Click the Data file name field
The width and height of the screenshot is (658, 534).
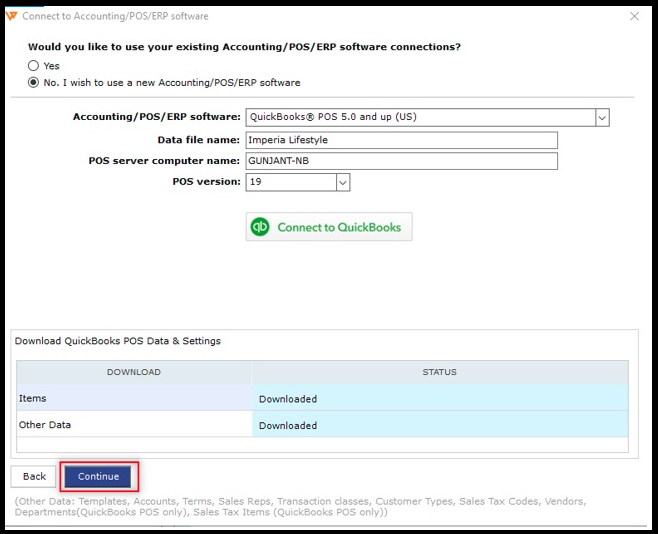(x=402, y=140)
